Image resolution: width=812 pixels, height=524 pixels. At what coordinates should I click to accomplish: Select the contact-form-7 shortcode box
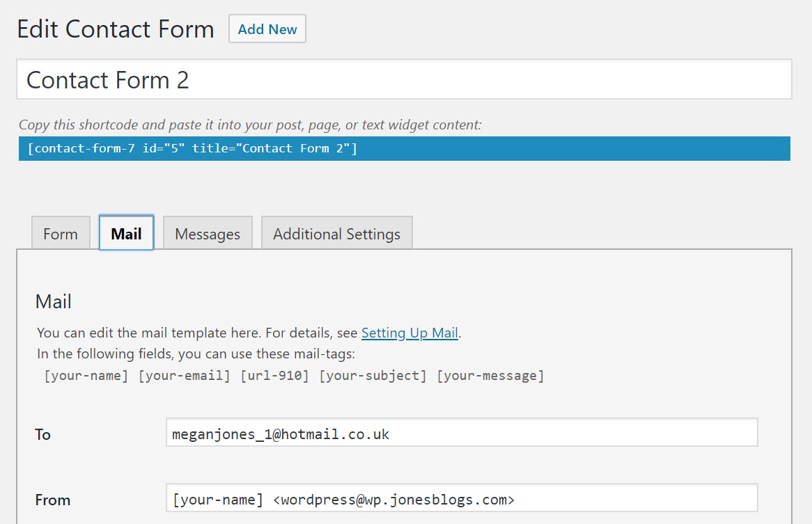point(404,148)
